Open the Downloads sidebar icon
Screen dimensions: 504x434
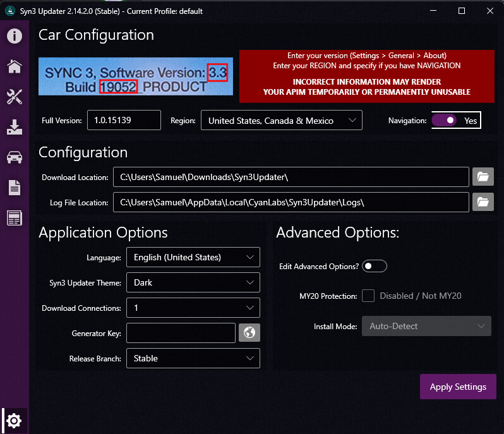(x=14, y=127)
